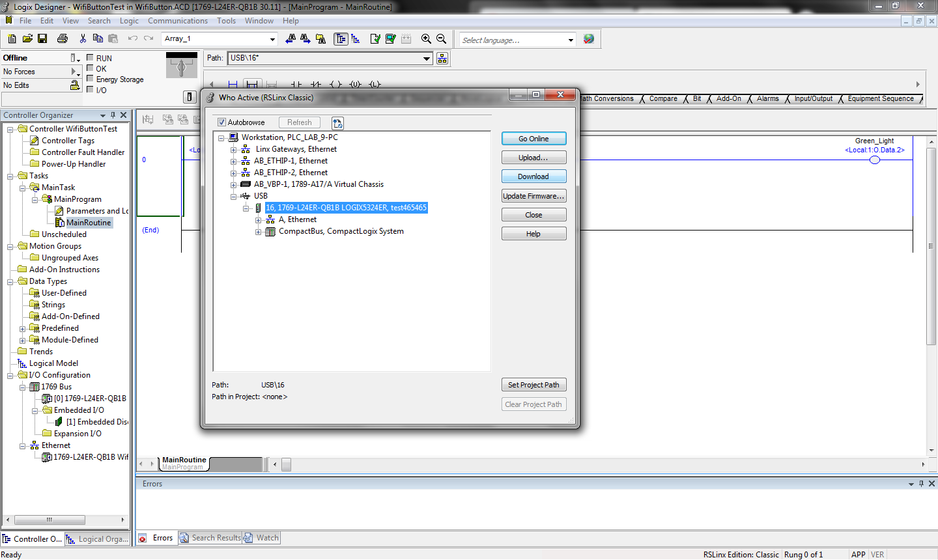Toggle the RUN status checkbox

coord(90,57)
